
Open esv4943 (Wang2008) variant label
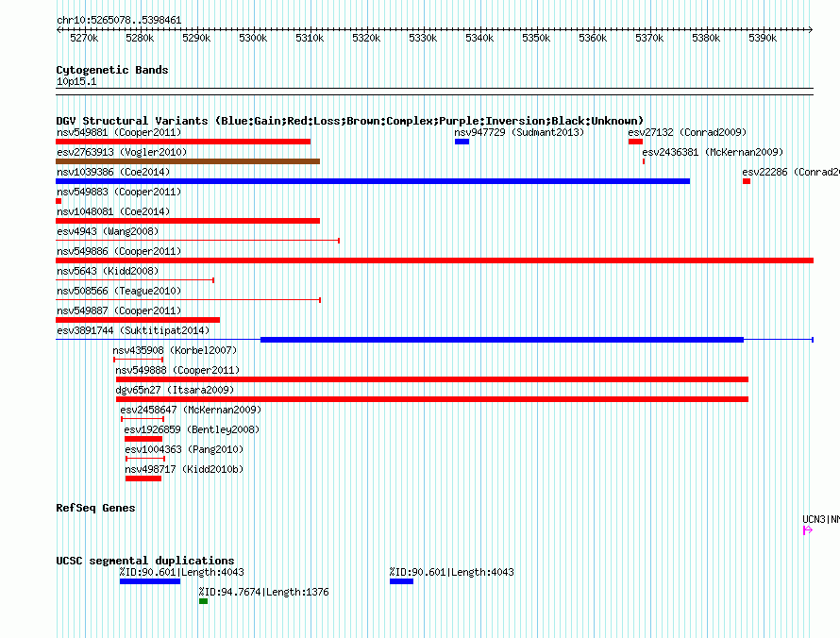(x=108, y=231)
